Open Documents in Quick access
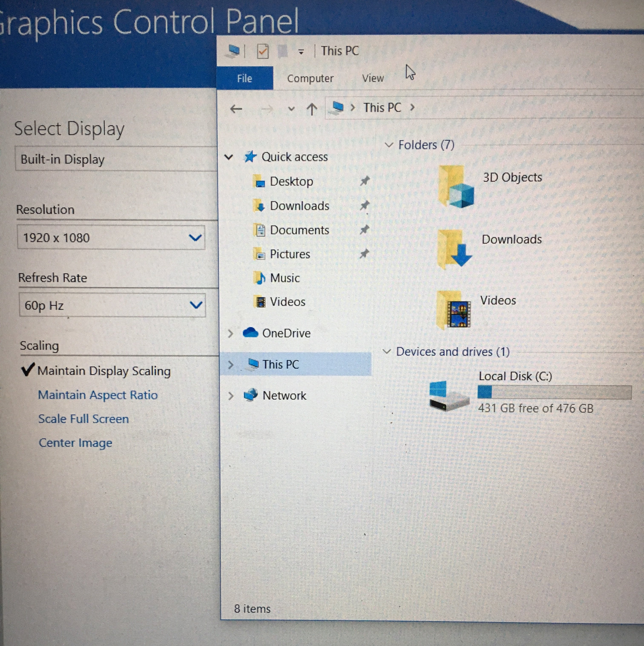Screen dimensions: 644x646 click(299, 230)
